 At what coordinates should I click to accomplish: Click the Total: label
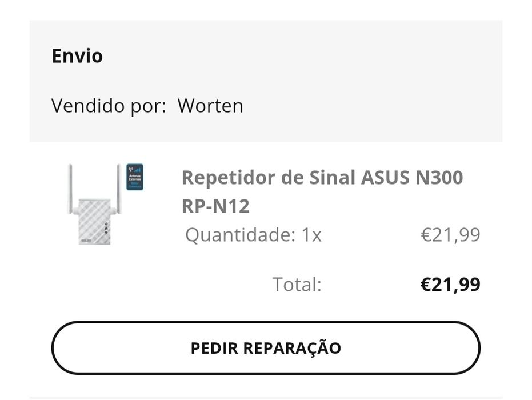click(297, 284)
